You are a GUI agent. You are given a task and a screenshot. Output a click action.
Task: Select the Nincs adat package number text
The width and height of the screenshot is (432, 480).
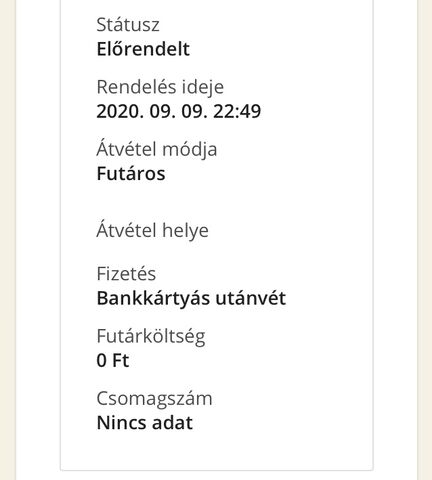click(x=145, y=423)
